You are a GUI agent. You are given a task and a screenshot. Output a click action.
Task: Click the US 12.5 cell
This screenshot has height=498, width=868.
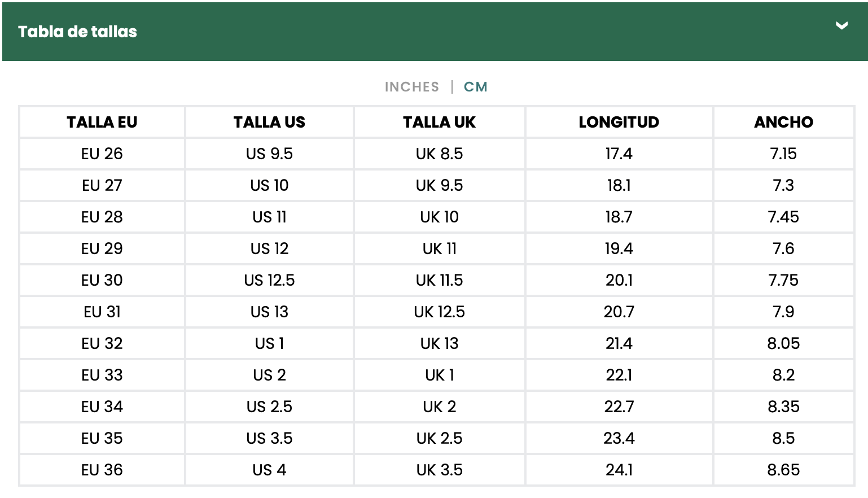click(269, 280)
